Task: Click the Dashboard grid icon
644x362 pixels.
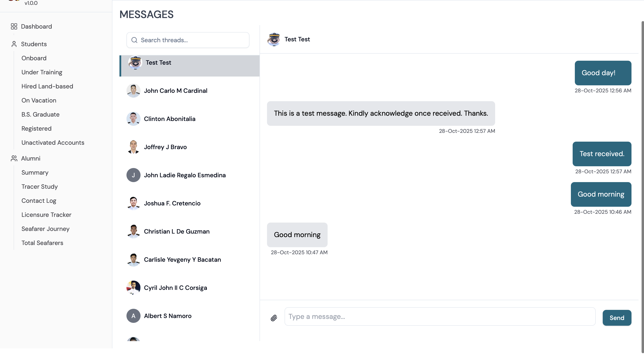Action: tap(14, 27)
